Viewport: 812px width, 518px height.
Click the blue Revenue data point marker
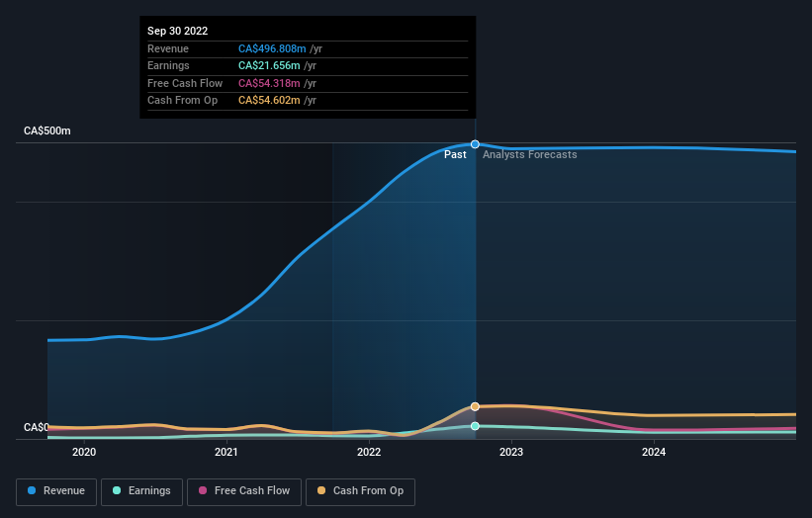tap(475, 144)
